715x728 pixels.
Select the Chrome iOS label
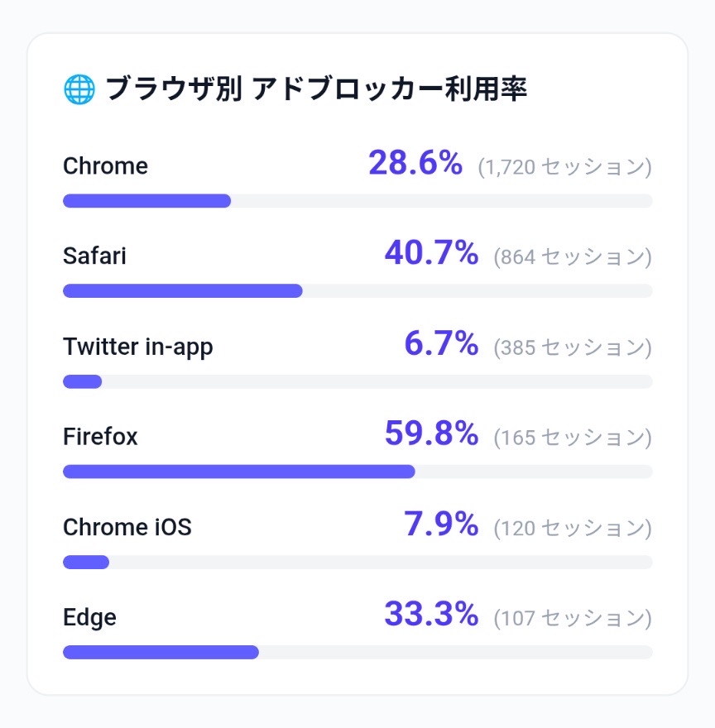[127, 527]
